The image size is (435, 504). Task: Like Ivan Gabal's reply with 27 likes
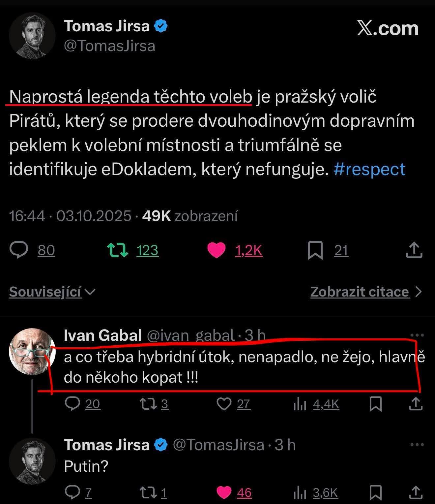224,404
